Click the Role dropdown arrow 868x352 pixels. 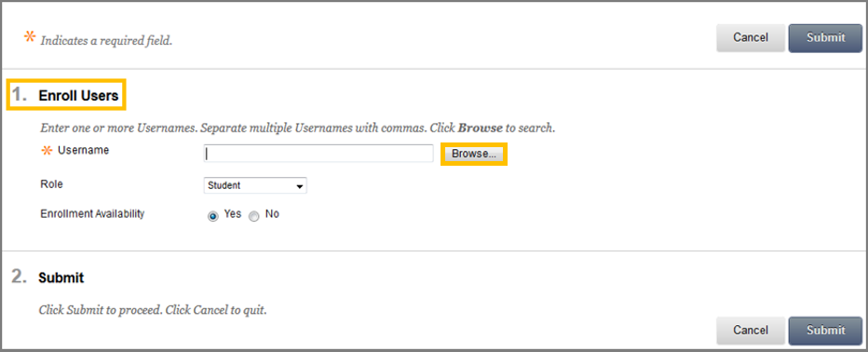tap(300, 186)
